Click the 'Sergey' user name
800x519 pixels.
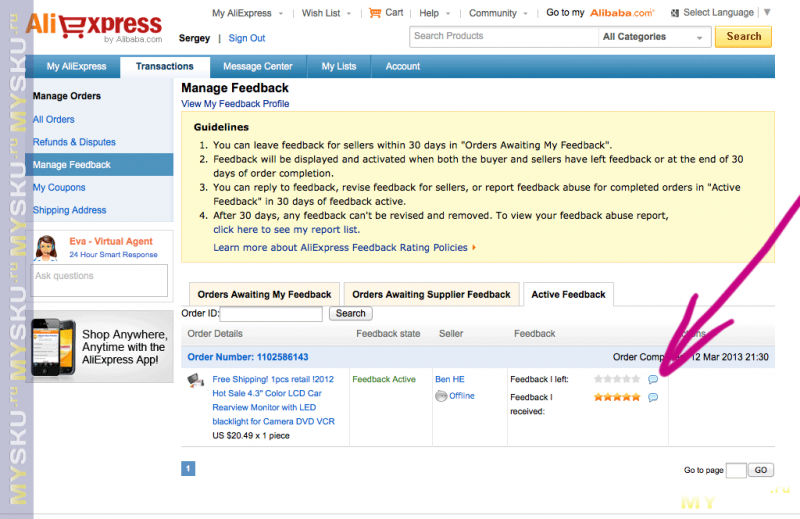(x=194, y=38)
